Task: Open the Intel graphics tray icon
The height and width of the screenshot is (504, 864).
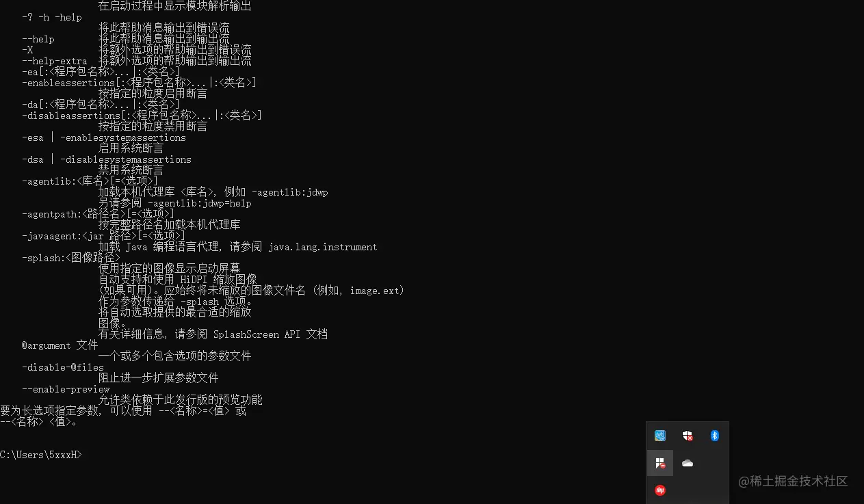Action: (660, 436)
